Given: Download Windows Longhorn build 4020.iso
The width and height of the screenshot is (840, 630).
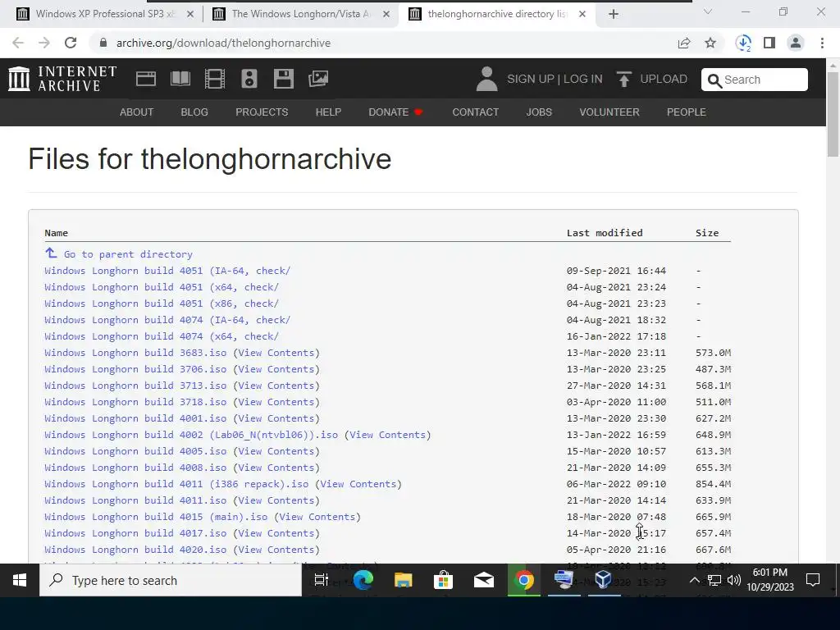Looking at the screenshot, I should click(x=135, y=550).
